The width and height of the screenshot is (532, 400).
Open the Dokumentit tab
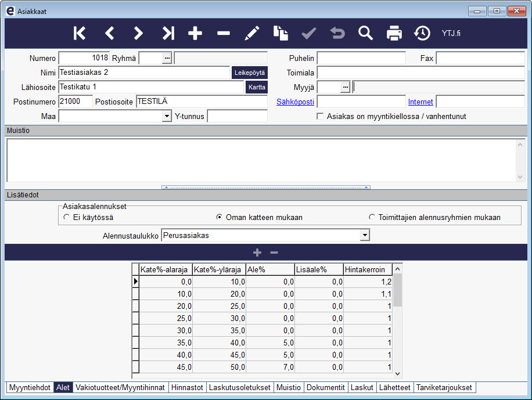(x=325, y=387)
